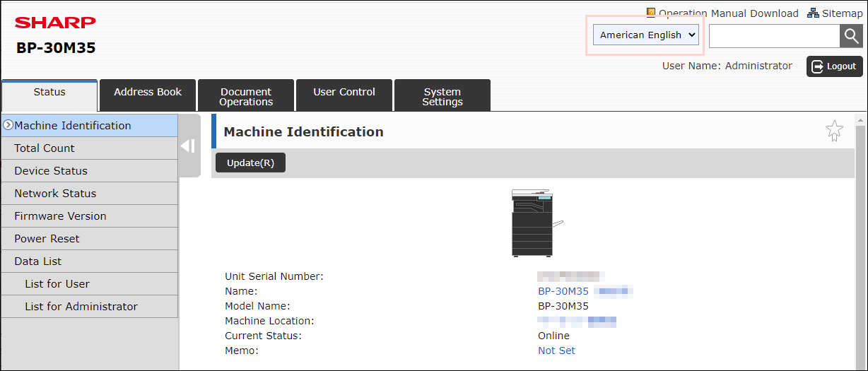This screenshot has width=868, height=371.
Task: Click the Not Set memo link
Action: [x=556, y=351]
